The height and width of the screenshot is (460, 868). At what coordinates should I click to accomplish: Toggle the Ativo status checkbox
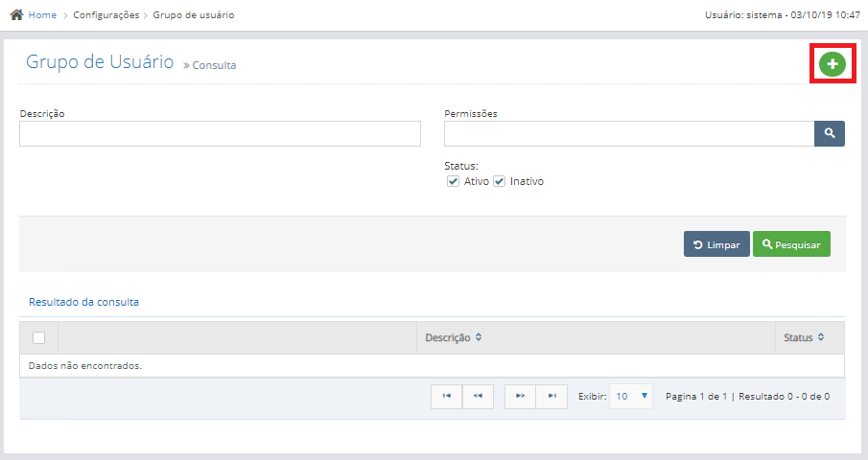pyautogui.click(x=453, y=181)
